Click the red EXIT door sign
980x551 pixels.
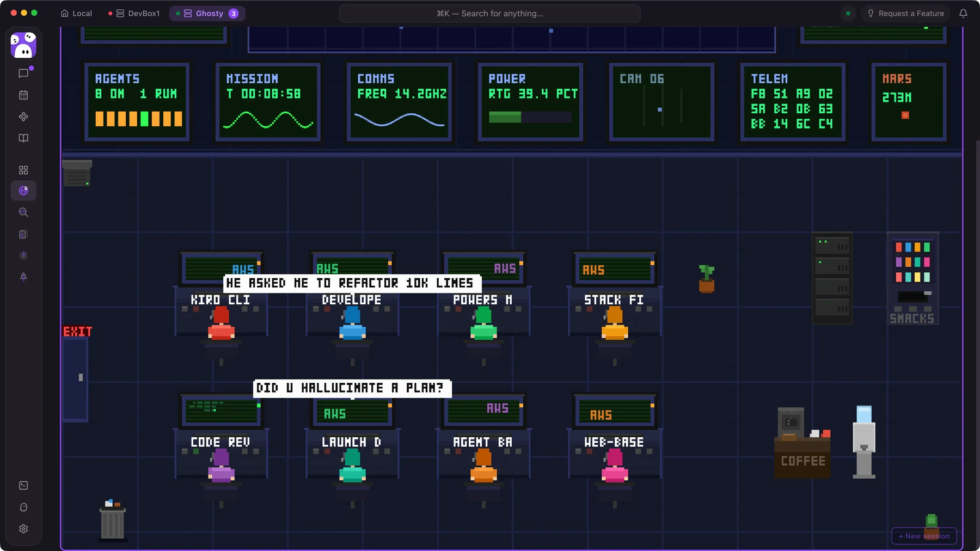tap(78, 332)
